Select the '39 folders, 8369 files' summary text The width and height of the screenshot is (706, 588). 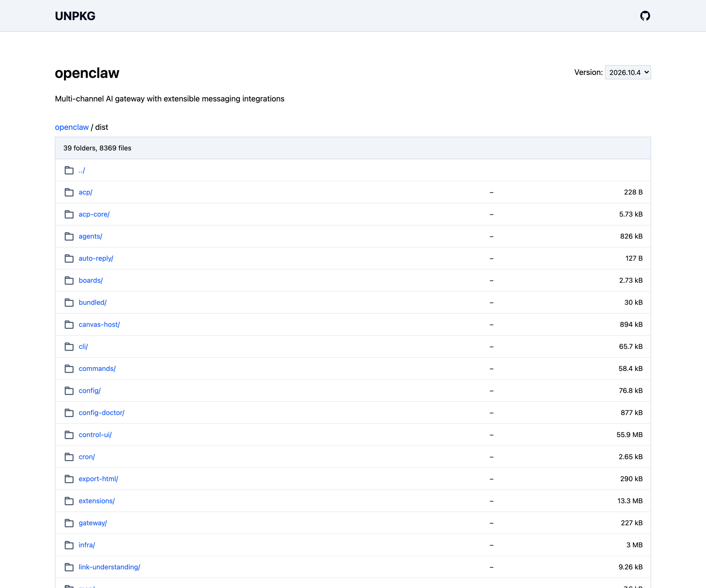[97, 148]
